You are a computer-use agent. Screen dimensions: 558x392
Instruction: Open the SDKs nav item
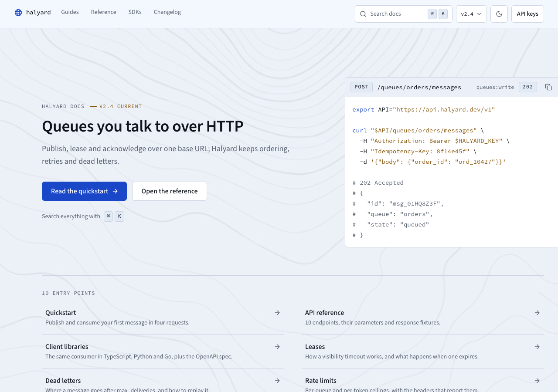click(135, 12)
